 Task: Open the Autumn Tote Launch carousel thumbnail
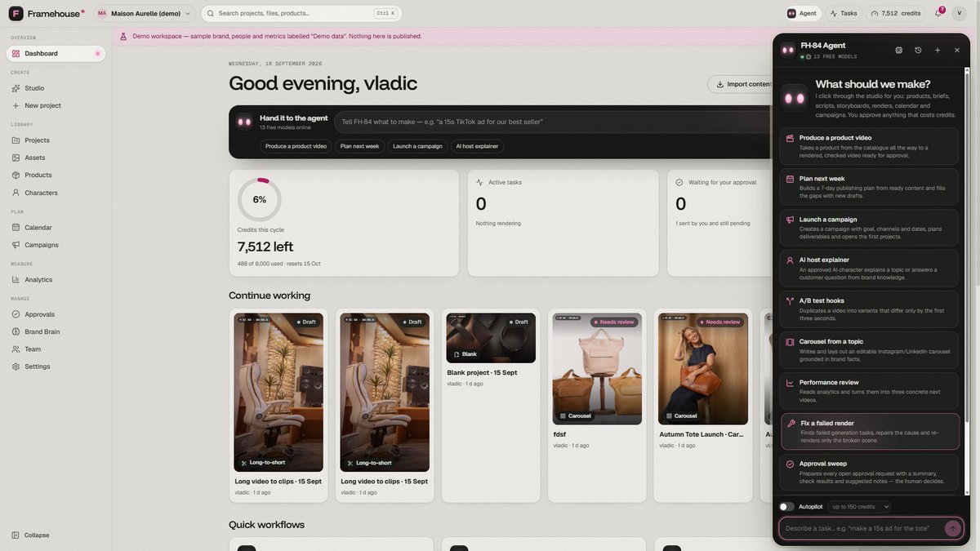click(x=703, y=369)
